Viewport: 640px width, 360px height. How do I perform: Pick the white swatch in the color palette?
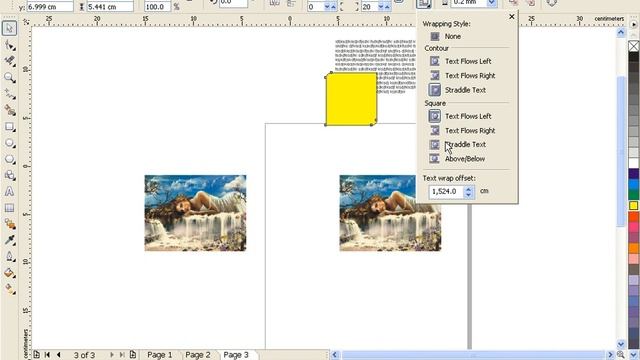click(x=633, y=163)
